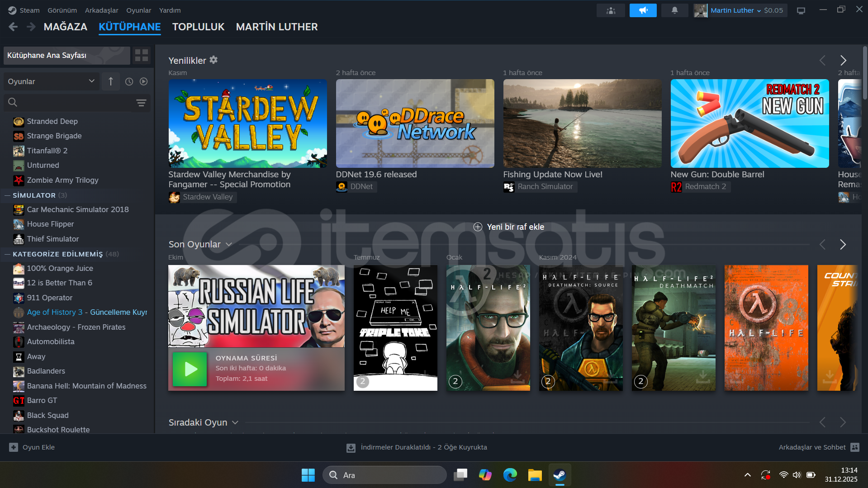Viewport: 868px width, 488px height.
Task: Click Yeni bir raf ekle
Action: pyautogui.click(x=508, y=227)
